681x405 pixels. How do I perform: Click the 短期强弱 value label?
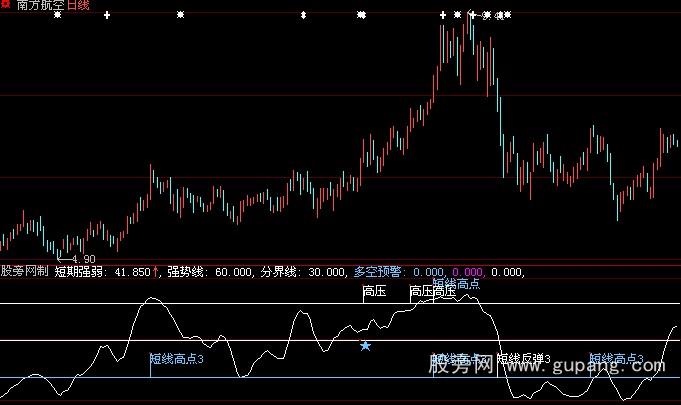pos(102,271)
